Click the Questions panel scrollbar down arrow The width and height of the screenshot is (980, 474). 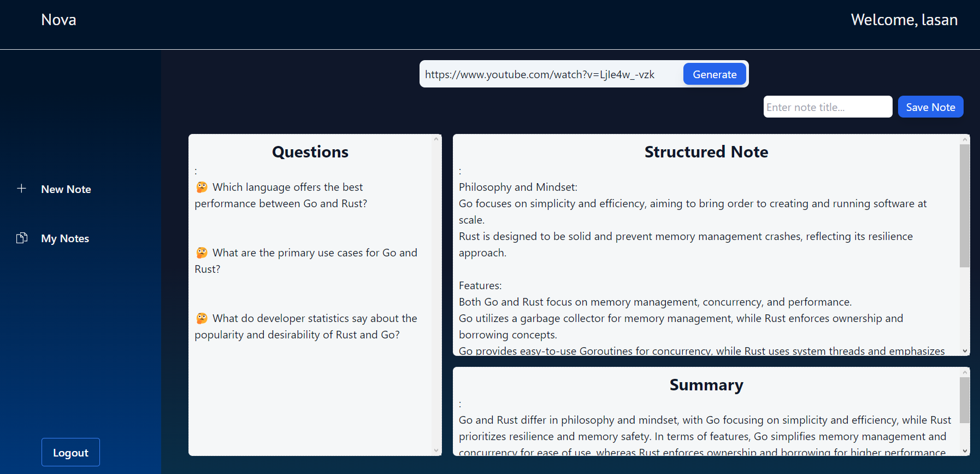[436, 450]
